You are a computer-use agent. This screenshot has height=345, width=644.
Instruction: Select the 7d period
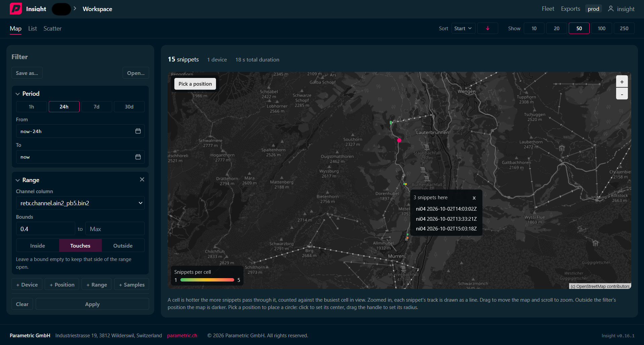(x=96, y=107)
